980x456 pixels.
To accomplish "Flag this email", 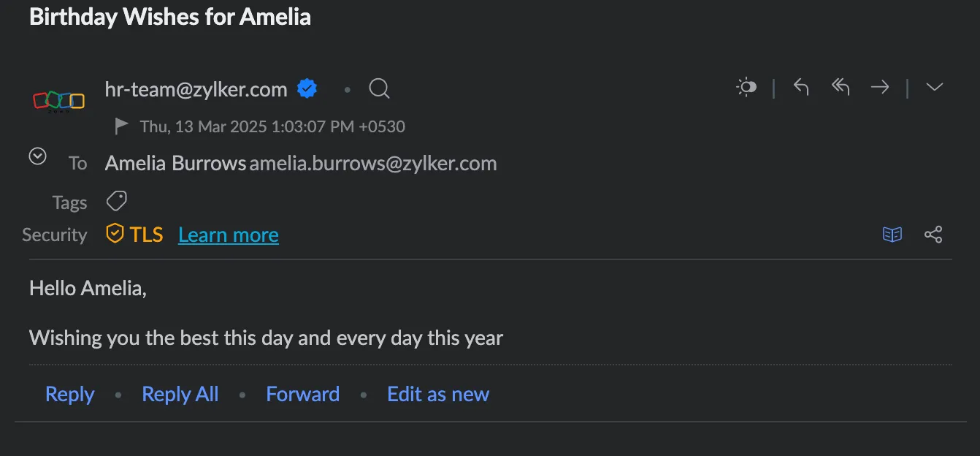I will click(122, 126).
